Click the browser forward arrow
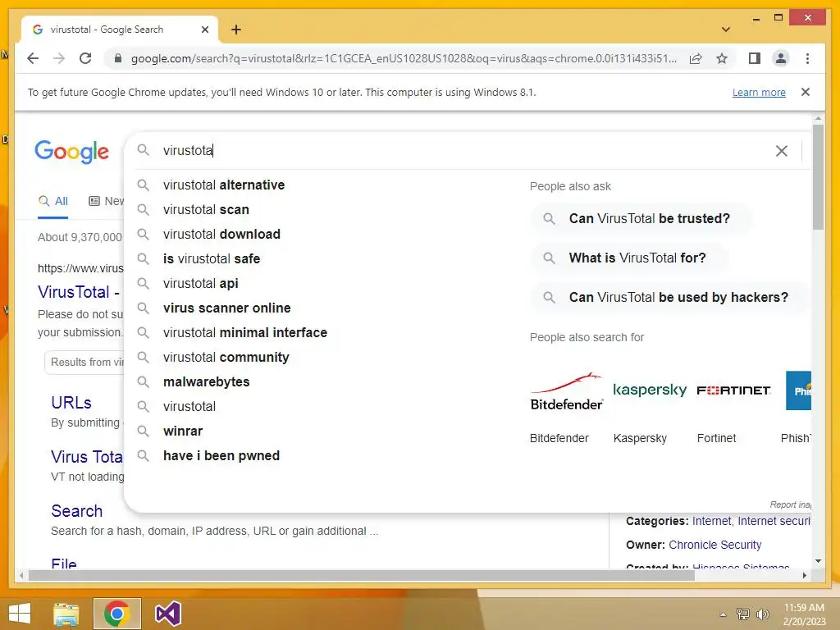840x630 pixels. pyautogui.click(x=59, y=58)
